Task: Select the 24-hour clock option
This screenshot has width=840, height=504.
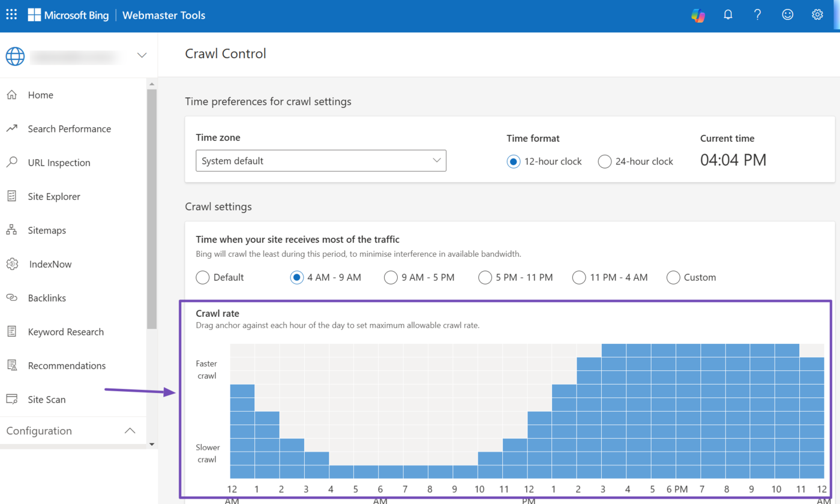Action: click(605, 161)
